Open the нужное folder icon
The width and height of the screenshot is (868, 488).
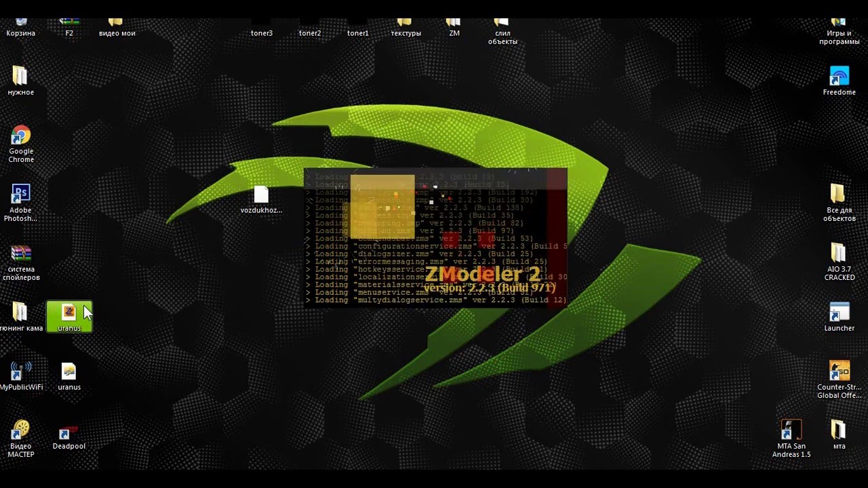pyautogui.click(x=20, y=81)
